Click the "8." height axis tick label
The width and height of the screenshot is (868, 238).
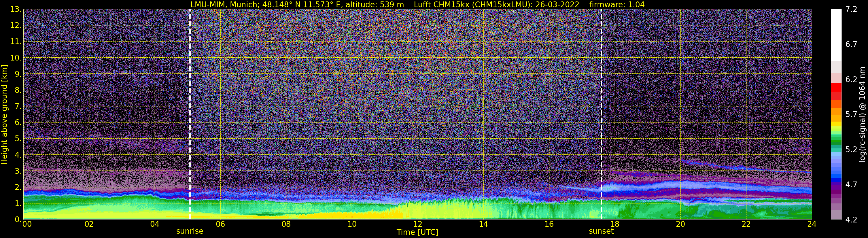pos(18,90)
